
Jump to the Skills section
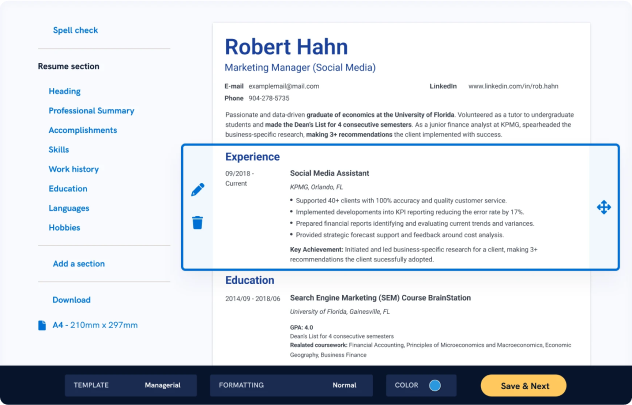click(x=59, y=149)
